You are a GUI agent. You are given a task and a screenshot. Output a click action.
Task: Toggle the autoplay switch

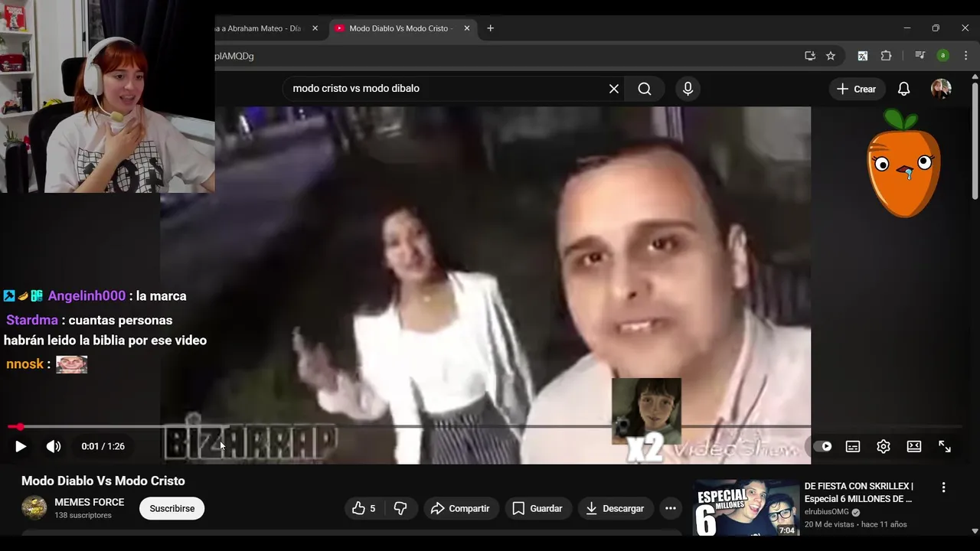pos(823,446)
